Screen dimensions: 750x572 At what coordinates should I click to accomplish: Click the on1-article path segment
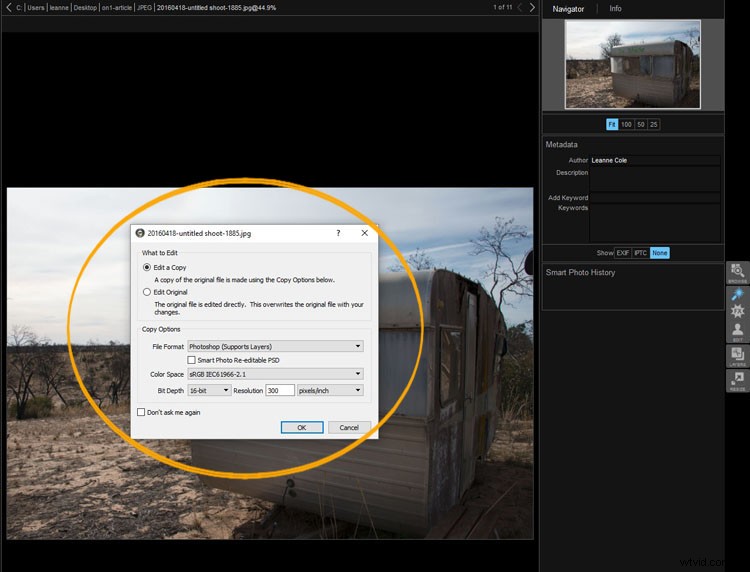pos(116,8)
